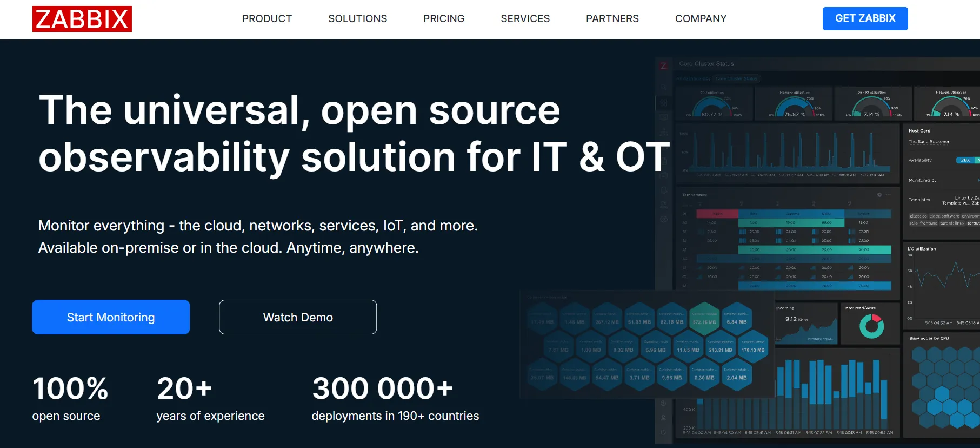
Task: Click the 'Host Card' panel in dashboard image
Action: pyautogui.click(x=941, y=182)
